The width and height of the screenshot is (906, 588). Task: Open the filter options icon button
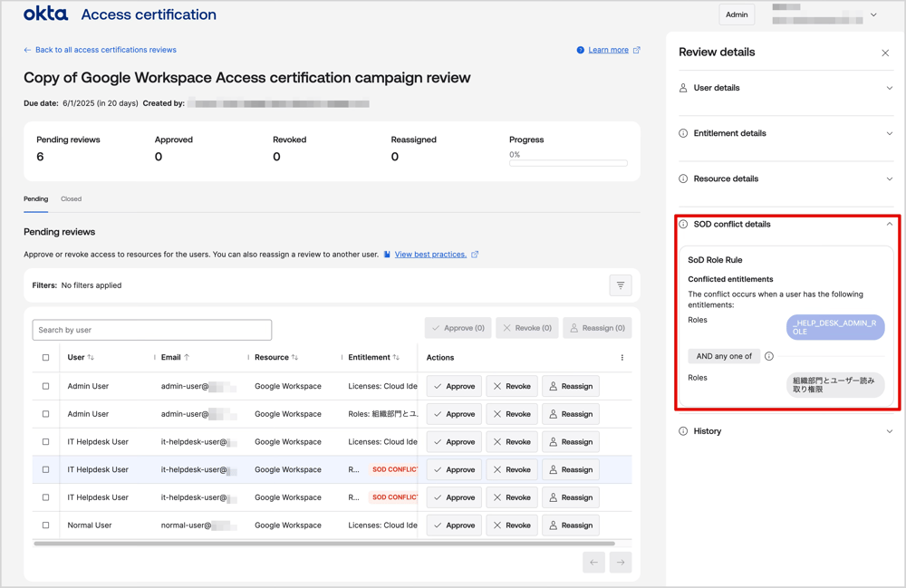click(x=621, y=285)
